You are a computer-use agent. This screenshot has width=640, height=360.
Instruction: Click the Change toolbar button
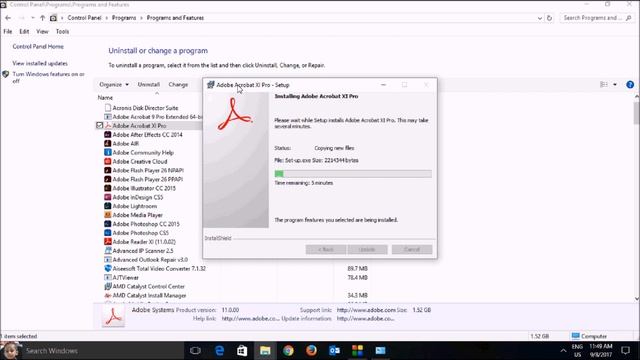178,84
